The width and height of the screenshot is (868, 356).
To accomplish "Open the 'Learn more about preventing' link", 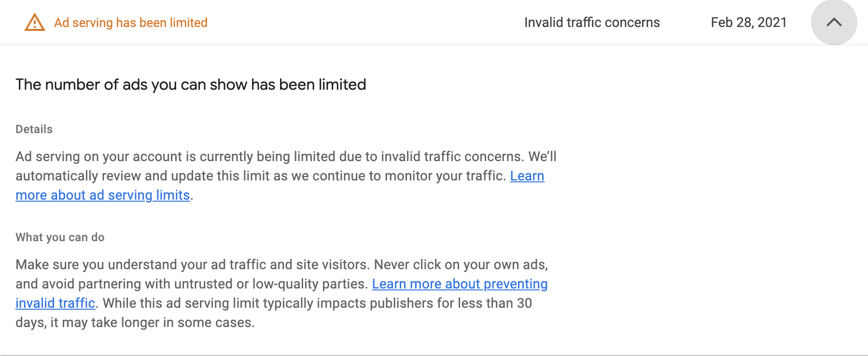I will (460, 284).
